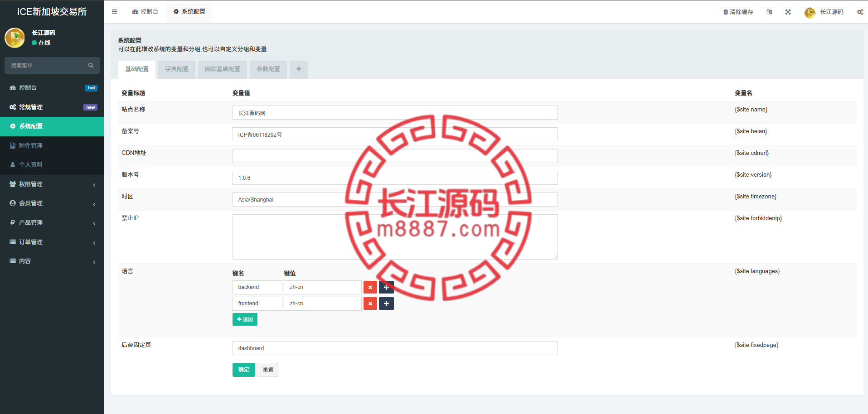Screen dimensions: 868x414
Task: Click the {$site.languages} variable name
Action: coord(757,271)
